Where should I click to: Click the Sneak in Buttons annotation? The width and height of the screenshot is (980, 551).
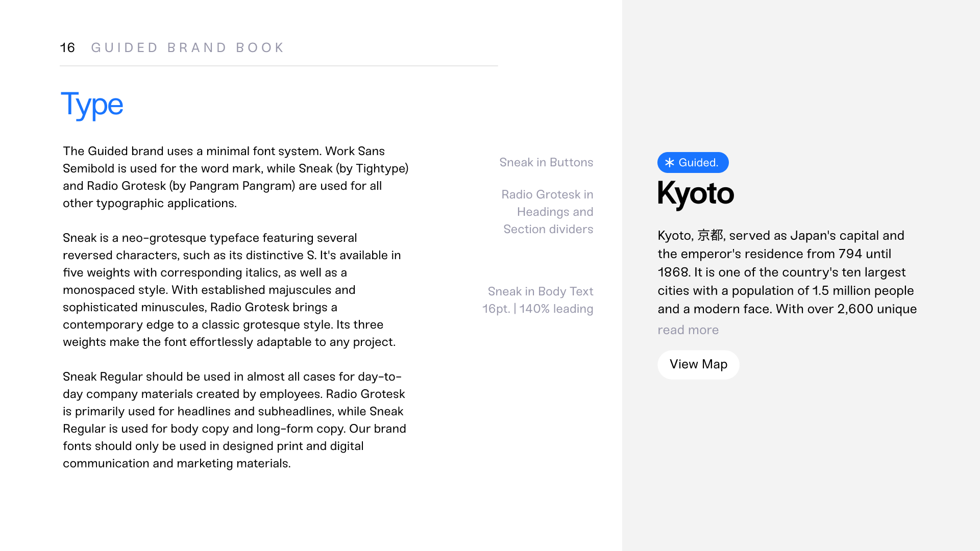coord(546,162)
